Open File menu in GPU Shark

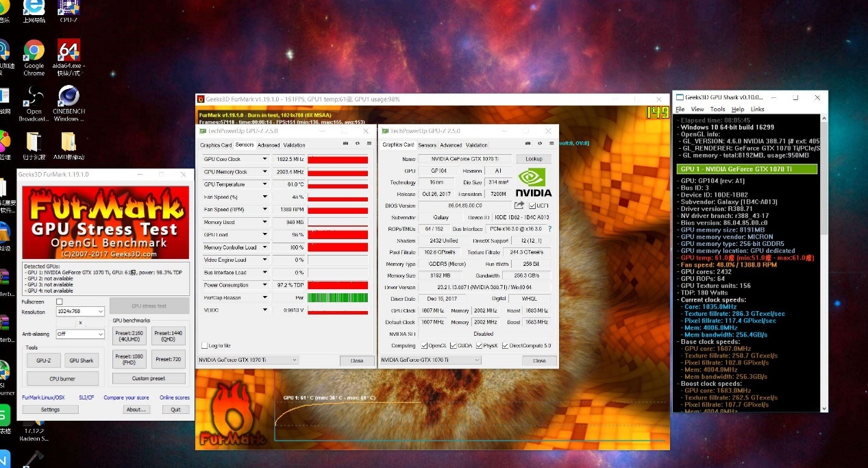click(680, 109)
